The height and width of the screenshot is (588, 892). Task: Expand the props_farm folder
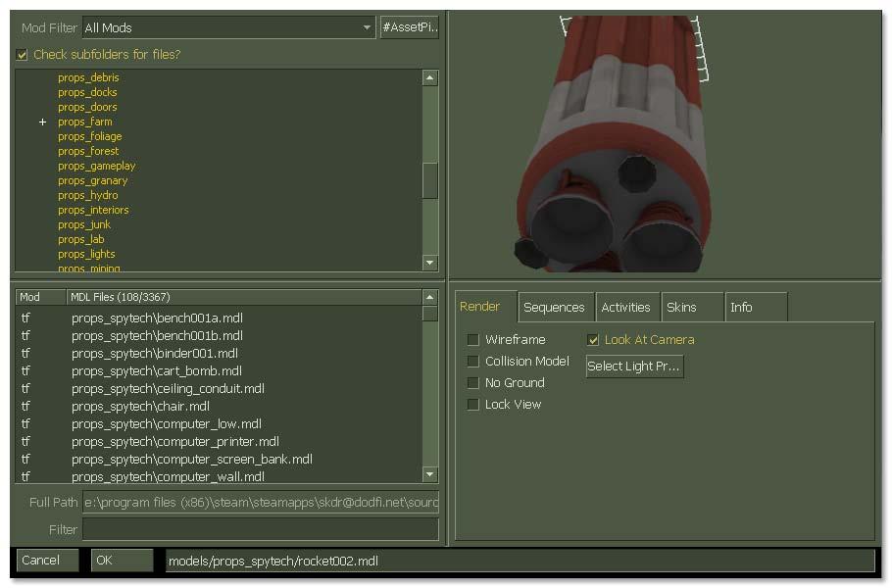pyautogui.click(x=43, y=122)
